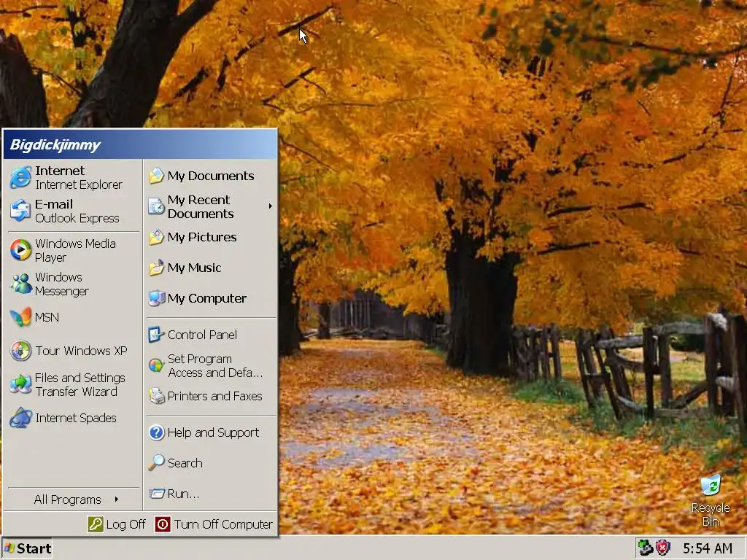Viewport: 747px width, 560px height.
Task: Open the My Music folder icon
Action: click(x=156, y=268)
